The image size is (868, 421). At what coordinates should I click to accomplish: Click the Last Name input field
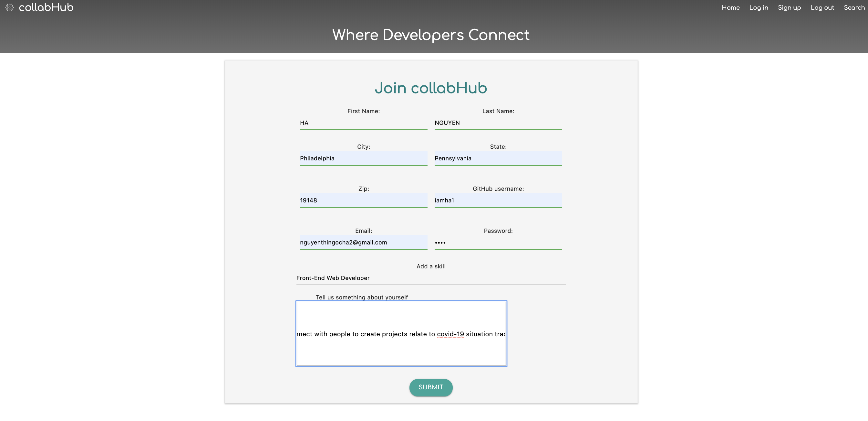pyautogui.click(x=498, y=123)
